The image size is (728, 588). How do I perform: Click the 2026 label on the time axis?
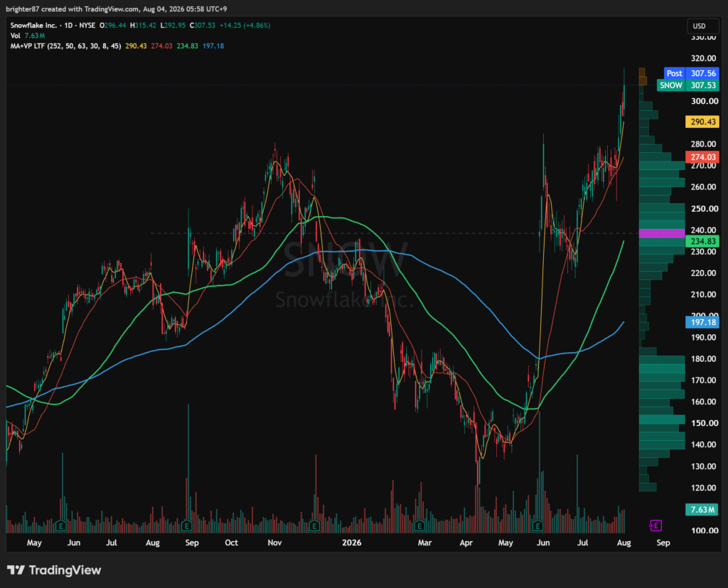tap(351, 542)
